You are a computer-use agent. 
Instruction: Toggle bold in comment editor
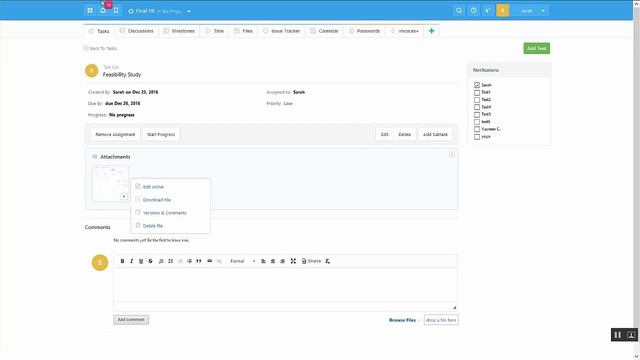click(122, 261)
